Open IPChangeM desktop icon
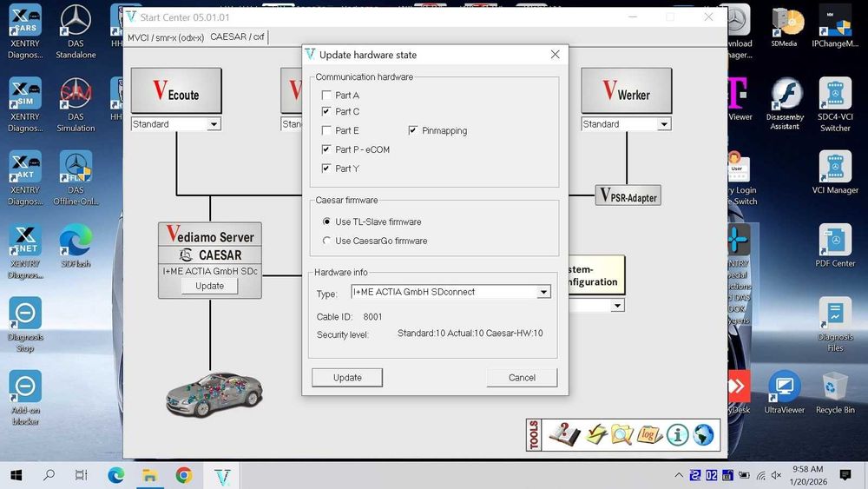Image resolution: width=868 pixels, height=489 pixels. 835,26
